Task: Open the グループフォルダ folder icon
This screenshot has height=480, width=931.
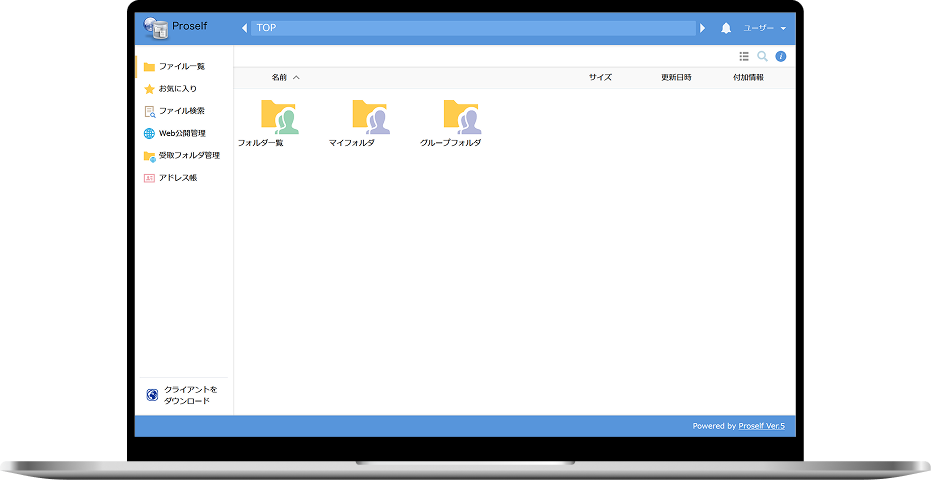Action: [461, 117]
